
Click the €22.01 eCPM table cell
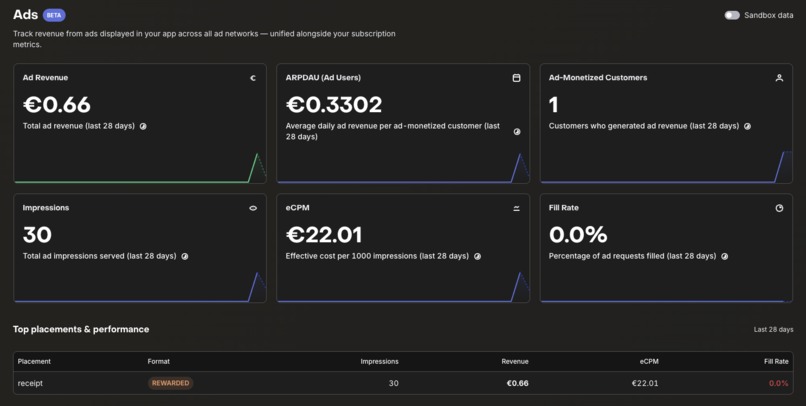(x=645, y=383)
